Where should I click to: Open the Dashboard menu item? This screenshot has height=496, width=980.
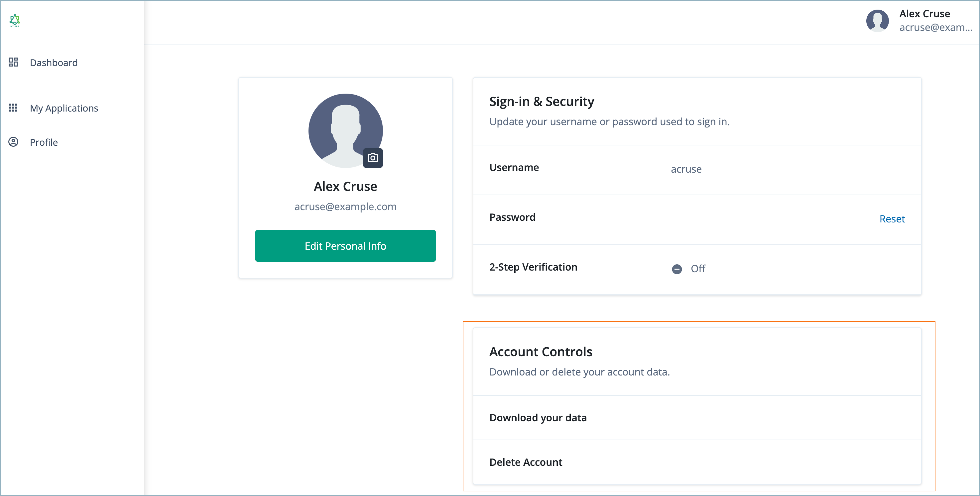tap(54, 63)
